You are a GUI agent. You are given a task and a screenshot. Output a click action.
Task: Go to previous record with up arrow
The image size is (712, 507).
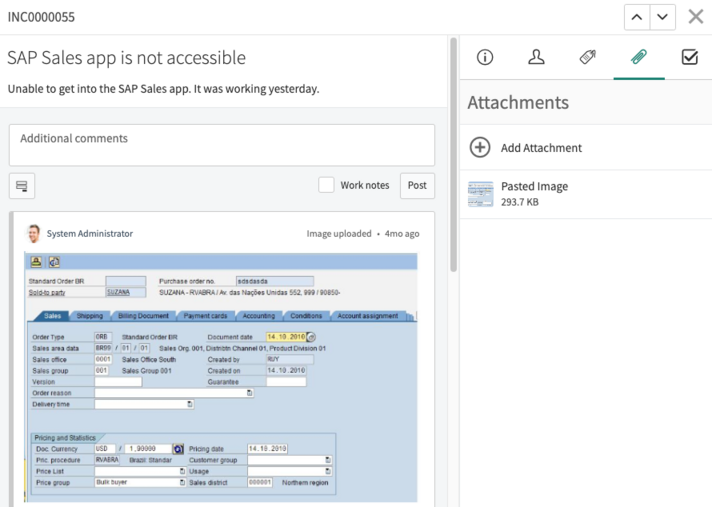(637, 17)
